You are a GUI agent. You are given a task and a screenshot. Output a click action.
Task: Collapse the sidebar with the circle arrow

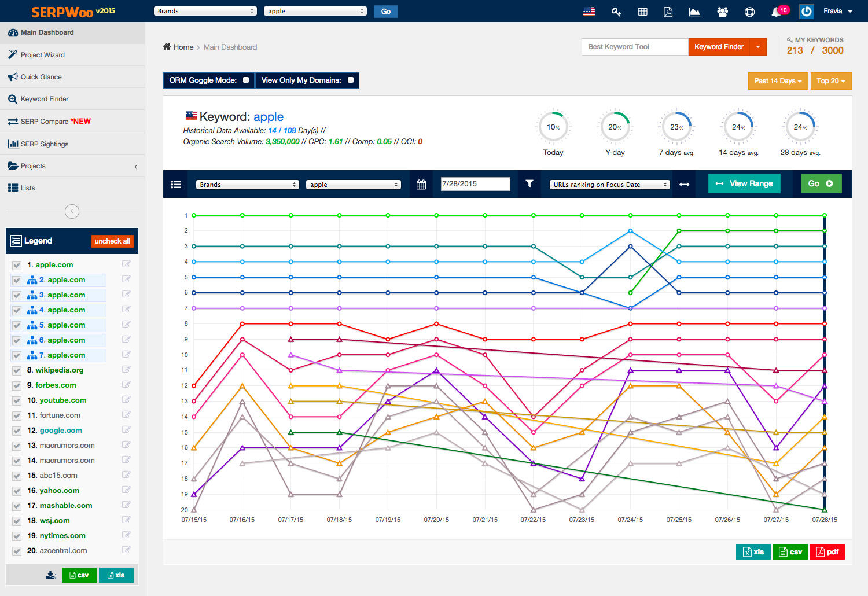tap(72, 211)
